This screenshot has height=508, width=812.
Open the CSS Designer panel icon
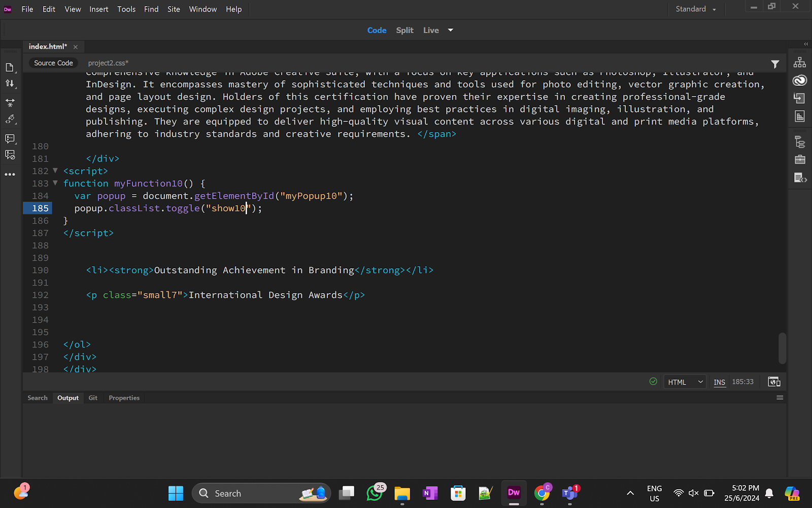tap(800, 117)
